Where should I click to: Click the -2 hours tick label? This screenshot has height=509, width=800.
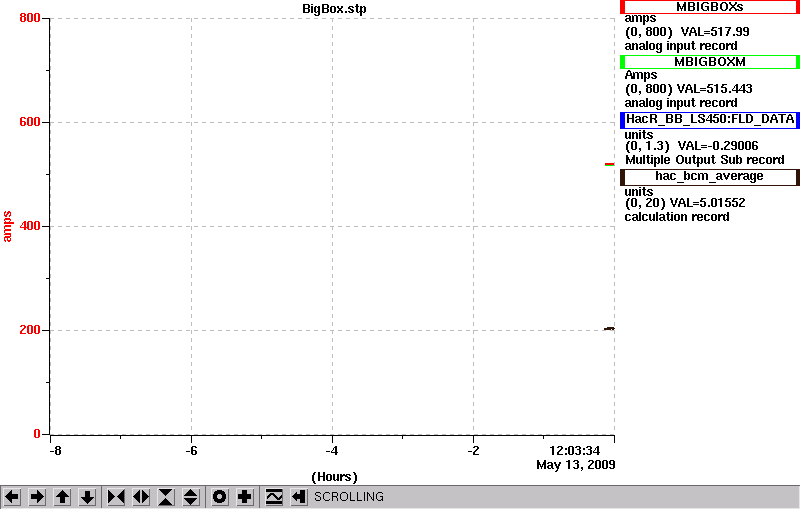[x=473, y=451]
